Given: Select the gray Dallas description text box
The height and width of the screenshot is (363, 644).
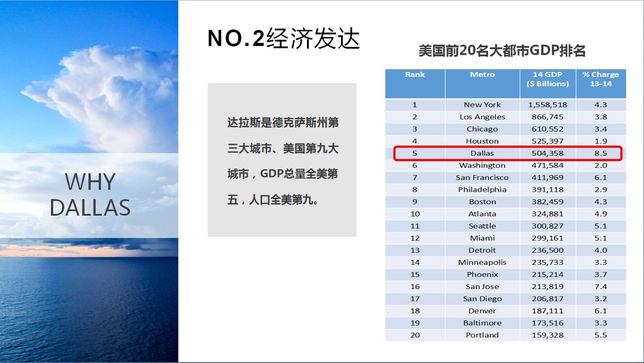Looking at the screenshot, I should [282, 159].
